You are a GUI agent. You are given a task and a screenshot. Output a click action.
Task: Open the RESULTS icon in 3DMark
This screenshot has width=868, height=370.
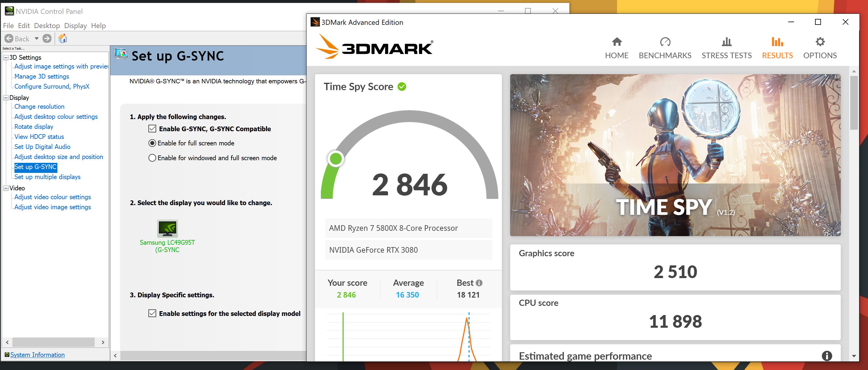[778, 42]
